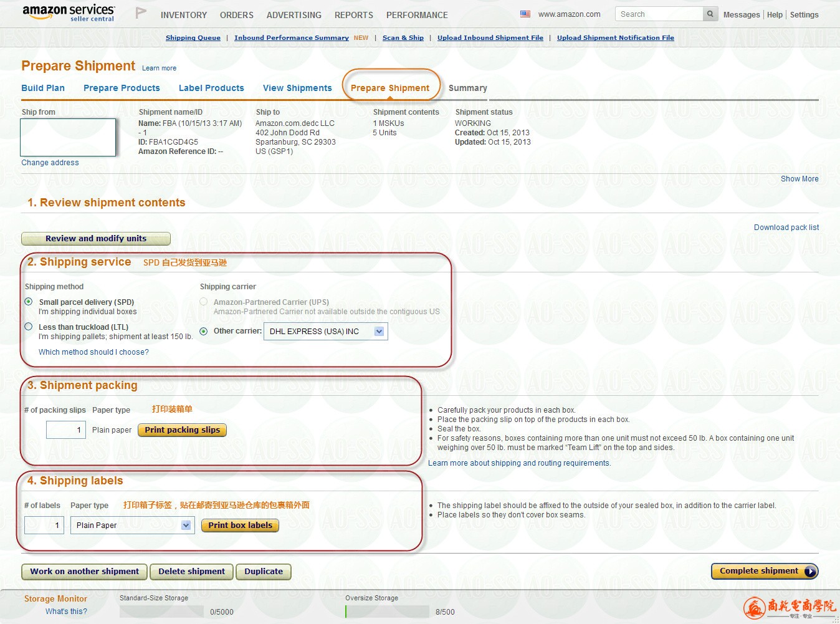
Task: Select Small parcel delivery (SPD) radio
Action: coord(29,302)
